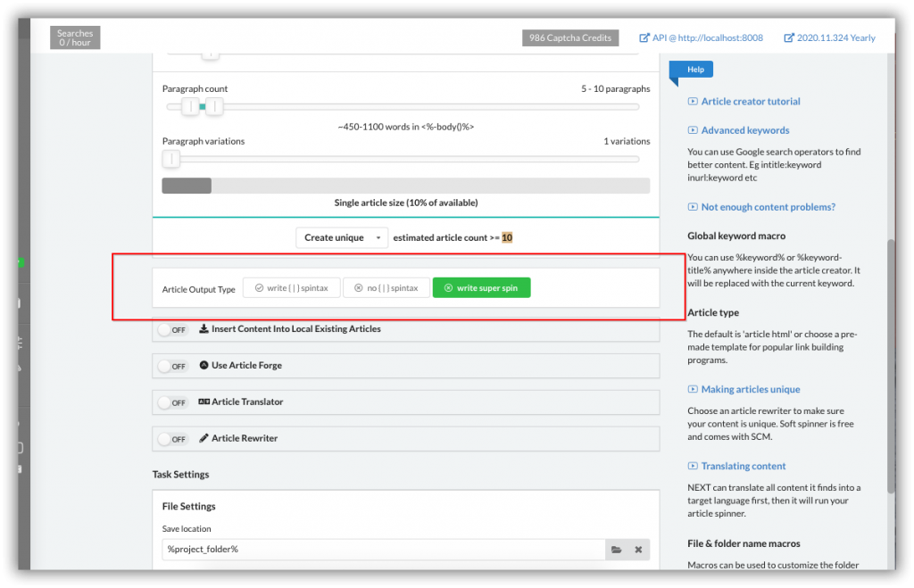The width and height of the screenshot is (914, 588).
Task: Select 'write super spin' output type
Action: coord(481,288)
